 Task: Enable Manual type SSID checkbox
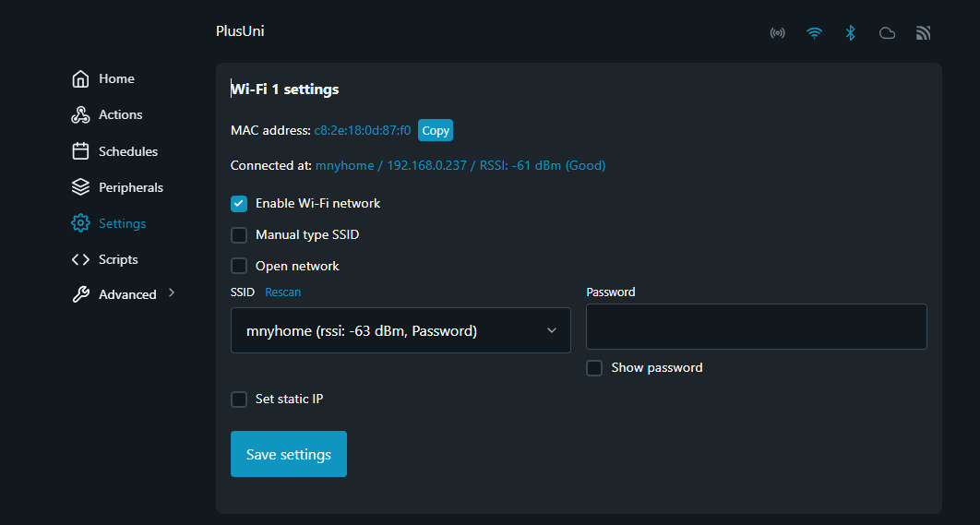tap(239, 235)
